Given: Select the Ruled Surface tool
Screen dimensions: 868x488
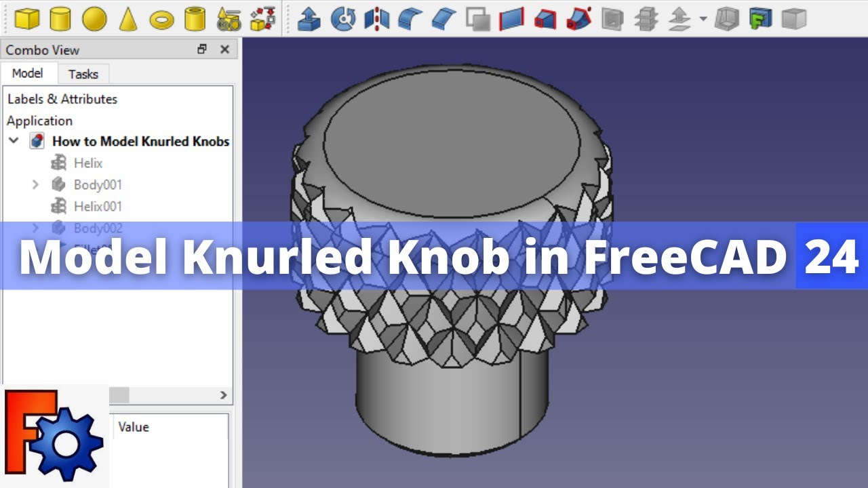Looking at the screenshot, I should (511, 19).
